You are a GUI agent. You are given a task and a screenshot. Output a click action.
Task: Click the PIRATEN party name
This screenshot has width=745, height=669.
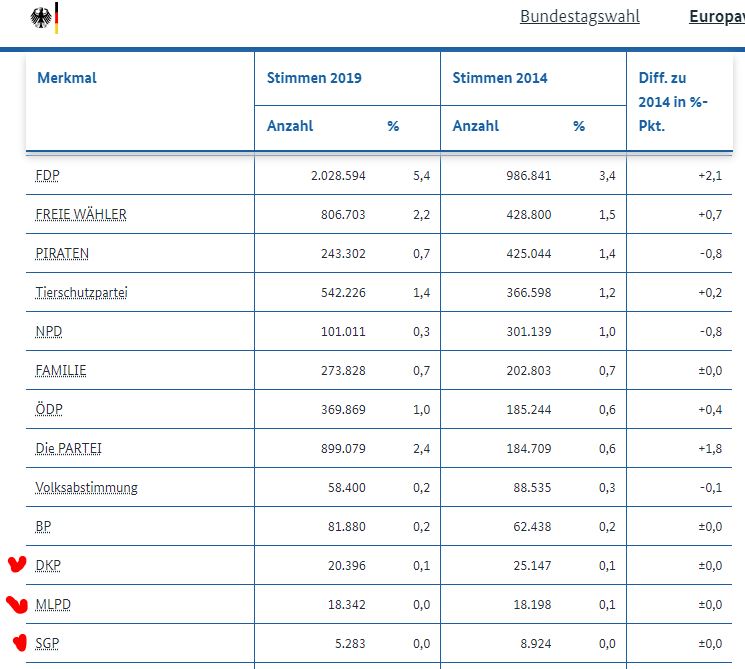(x=62, y=253)
